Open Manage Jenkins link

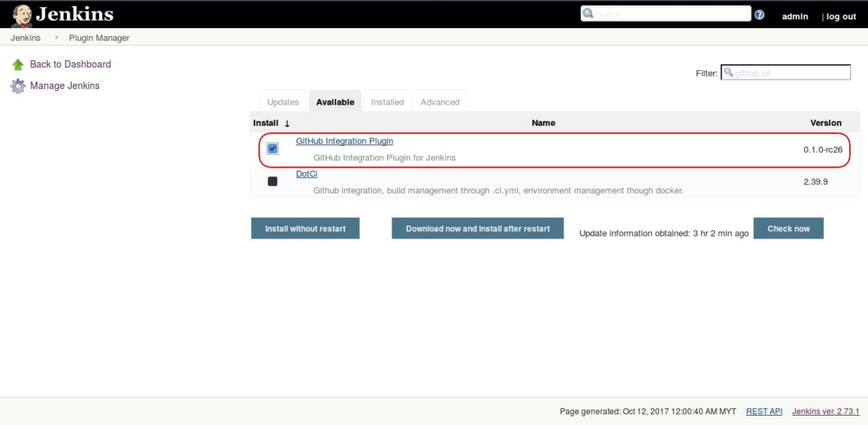click(64, 86)
